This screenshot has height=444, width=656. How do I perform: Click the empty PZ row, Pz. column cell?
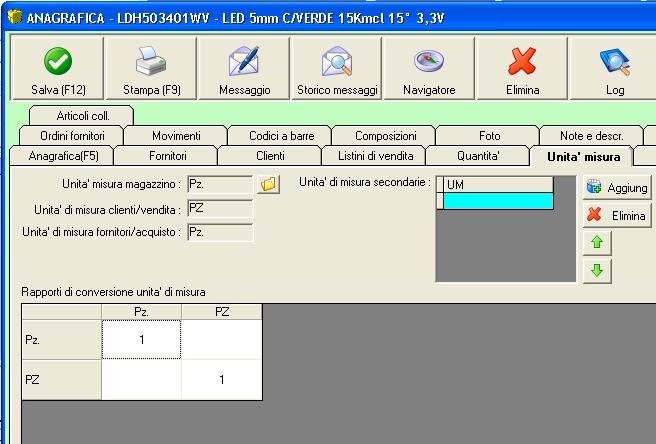click(141, 380)
